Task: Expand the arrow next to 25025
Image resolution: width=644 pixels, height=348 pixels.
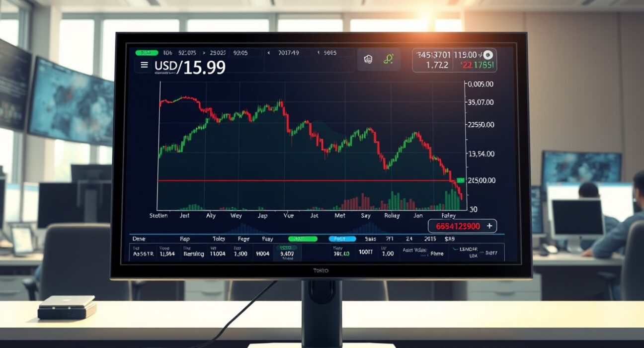Action: [x=203, y=53]
